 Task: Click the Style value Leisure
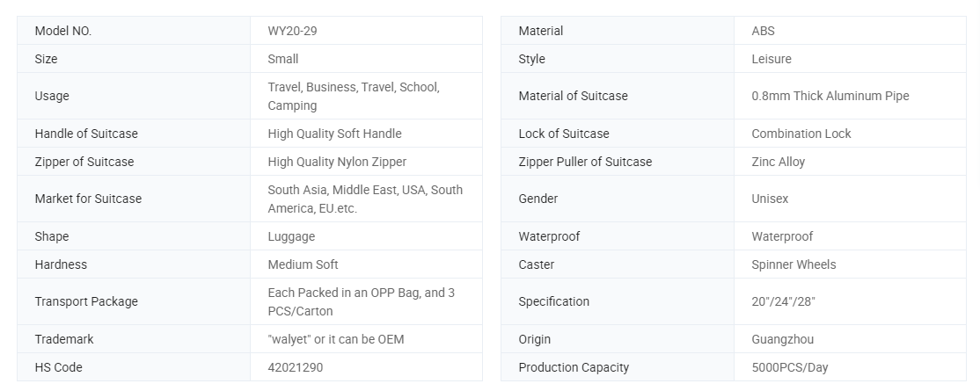coord(771,59)
